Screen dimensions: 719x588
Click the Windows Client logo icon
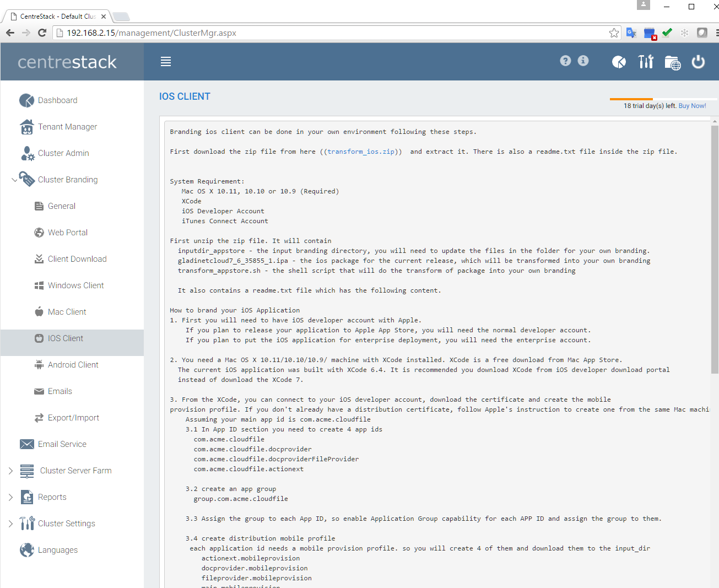tap(39, 285)
